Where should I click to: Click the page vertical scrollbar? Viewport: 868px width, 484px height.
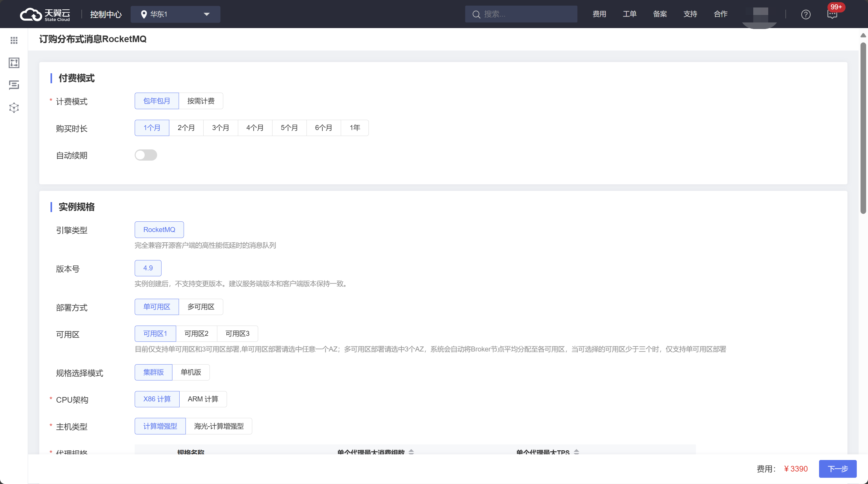click(863, 128)
